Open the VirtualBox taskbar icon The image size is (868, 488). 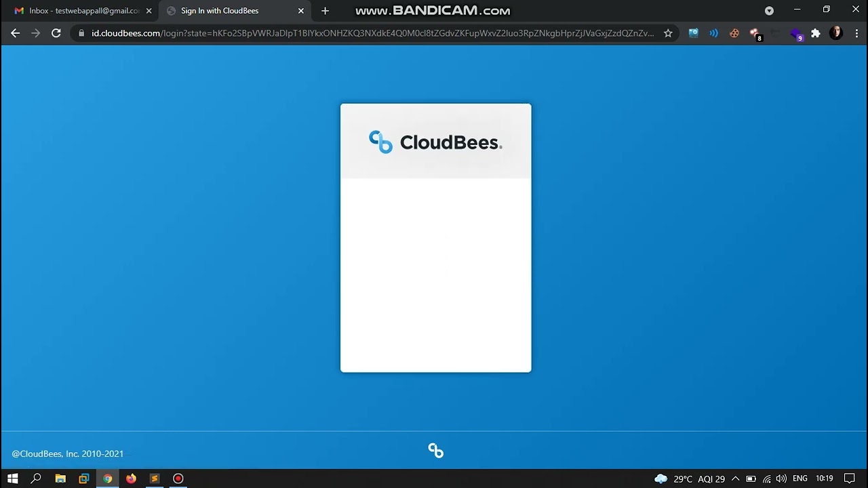pos(84,479)
